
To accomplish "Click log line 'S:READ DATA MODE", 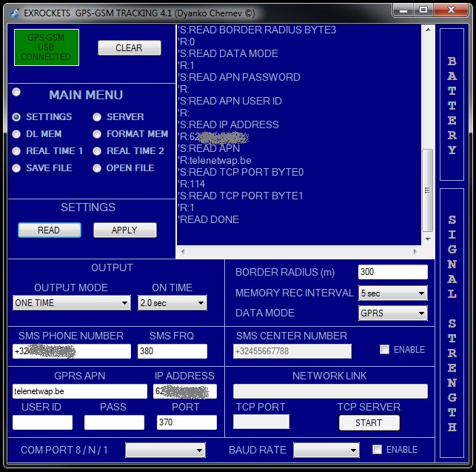I will click(228, 54).
